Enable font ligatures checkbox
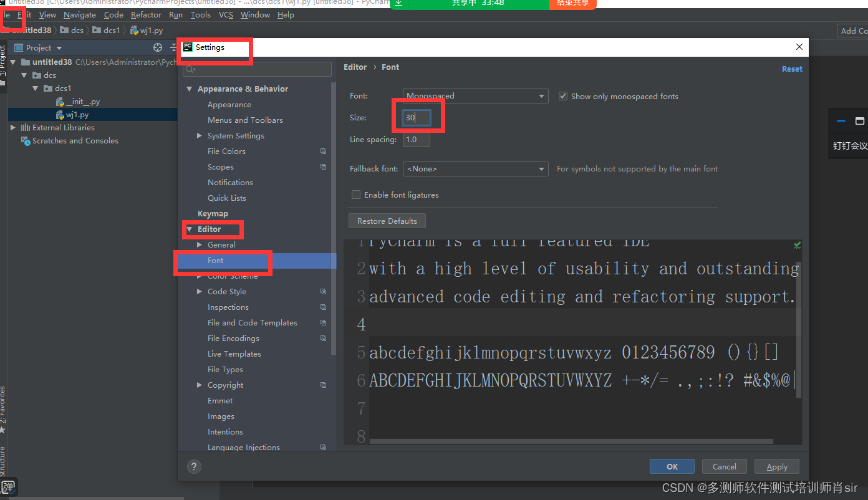 [356, 195]
